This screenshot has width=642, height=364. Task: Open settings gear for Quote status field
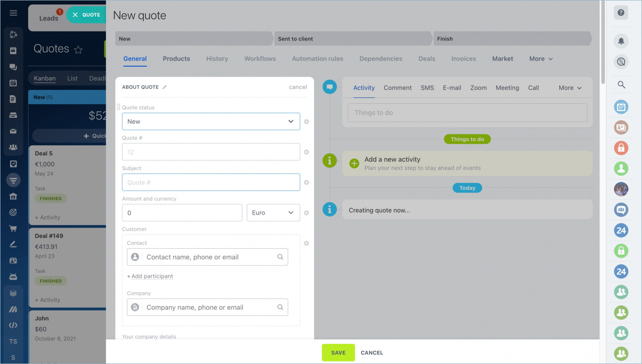[x=306, y=122]
